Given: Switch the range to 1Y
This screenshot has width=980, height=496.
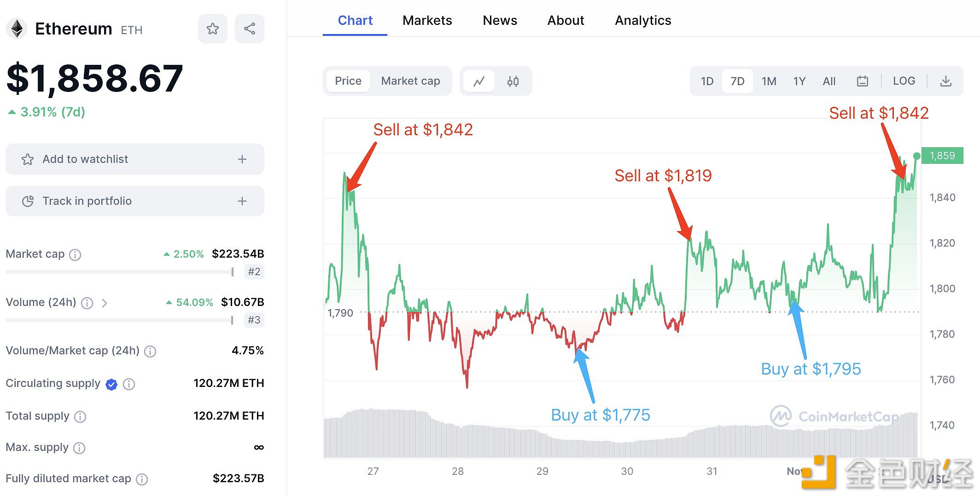Looking at the screenshot, I should pyautogui.click(x=799, y=81).
